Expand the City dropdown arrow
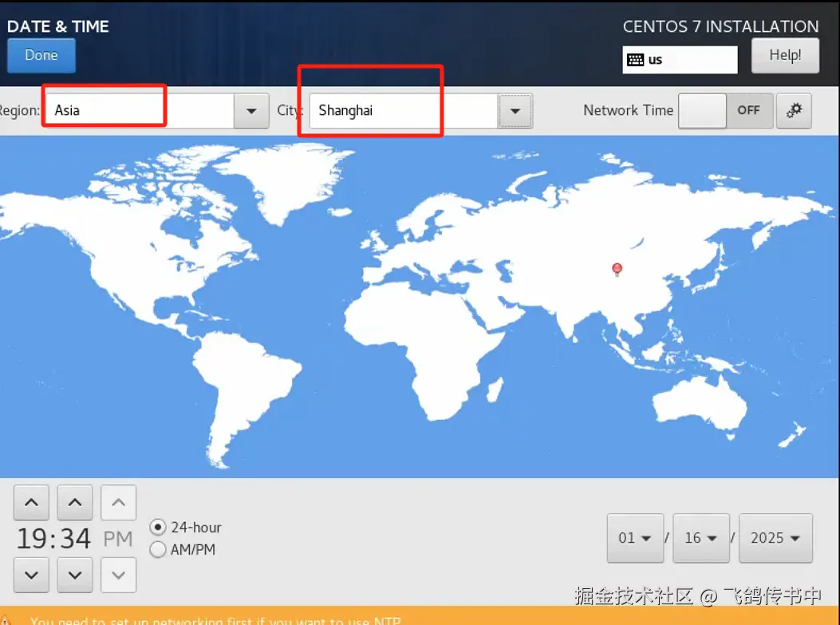The width and height of the screenshot is (840, 625). (515, 111)
